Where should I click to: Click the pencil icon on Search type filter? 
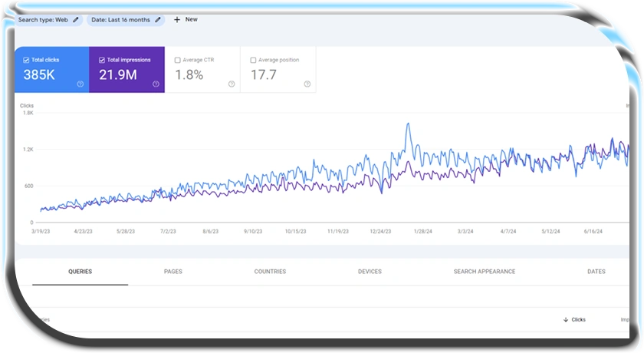tap(75, 20)
